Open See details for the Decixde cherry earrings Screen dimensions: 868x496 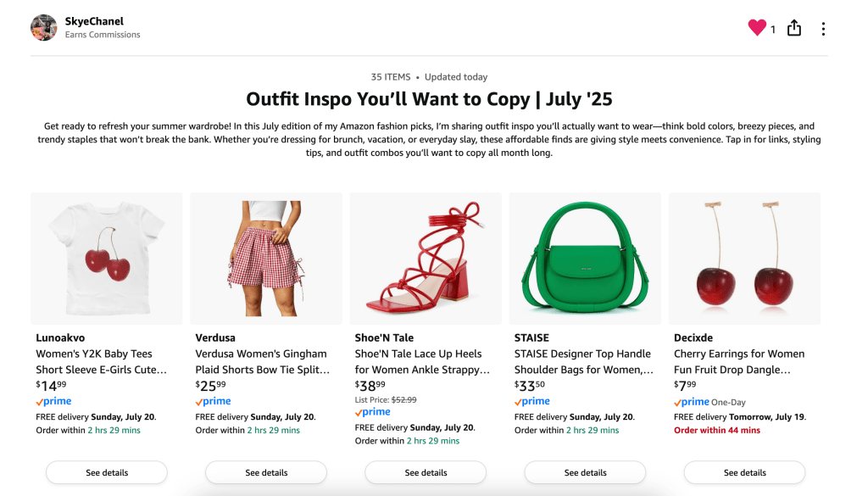743,472
